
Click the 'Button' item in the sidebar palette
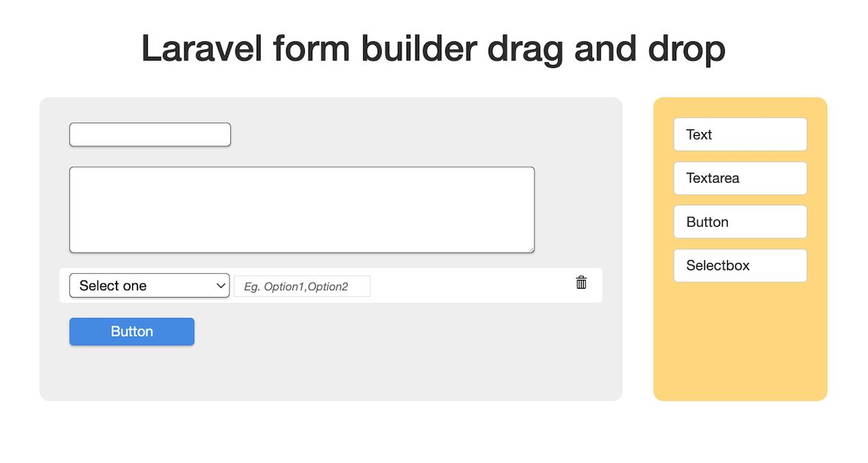[740, 222]
